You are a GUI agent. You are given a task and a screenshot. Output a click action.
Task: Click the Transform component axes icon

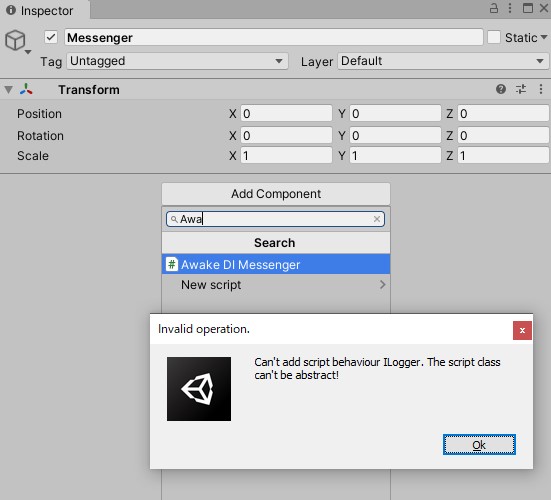(26, 89)
